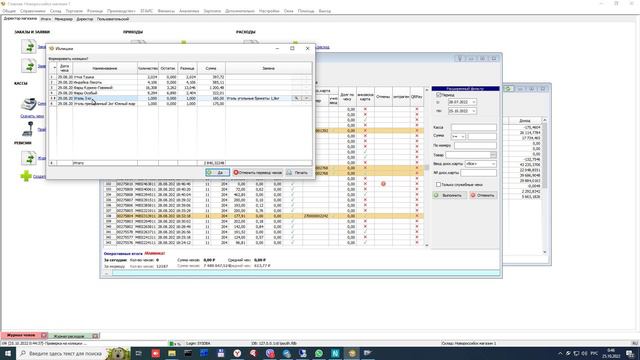Click the QRPay column header in the journal
Image resolution: width=640 pixels, height=360 pixels.
pyautogui.click(x=417, y=97)
